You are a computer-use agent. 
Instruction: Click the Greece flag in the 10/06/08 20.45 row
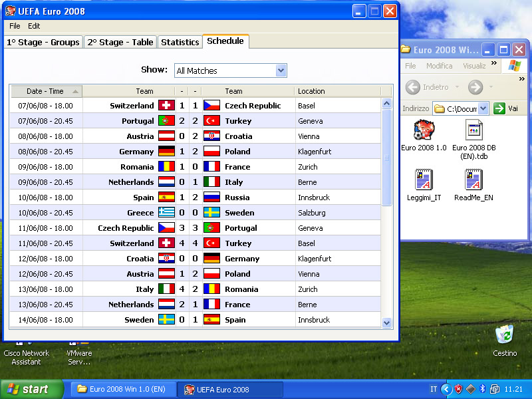(167, 212)
